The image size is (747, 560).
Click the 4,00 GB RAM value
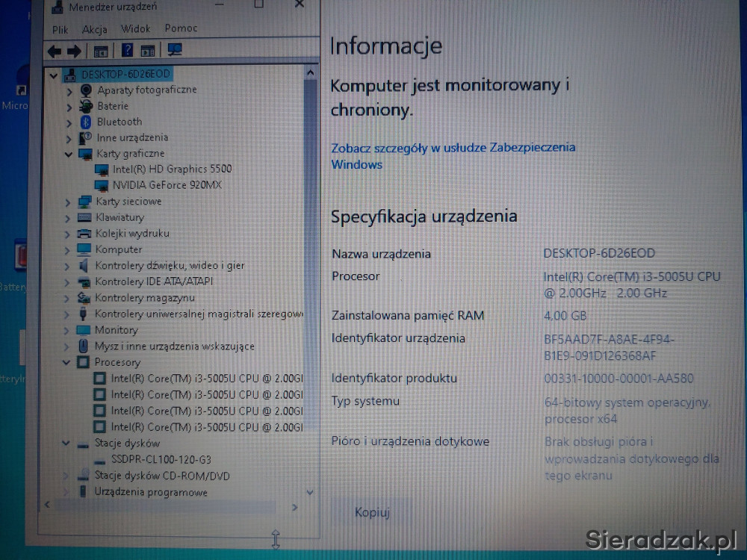(565, 316)
